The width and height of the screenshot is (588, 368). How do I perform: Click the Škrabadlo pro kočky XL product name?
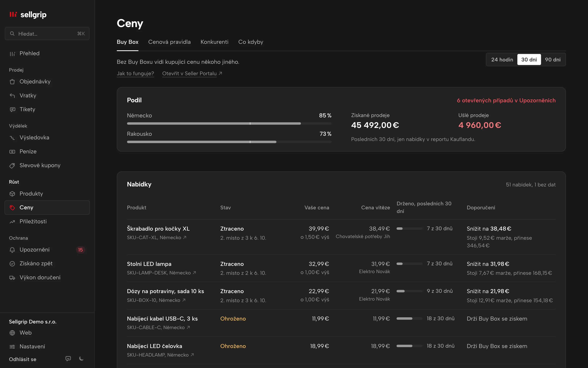click(x=158, y=229)
